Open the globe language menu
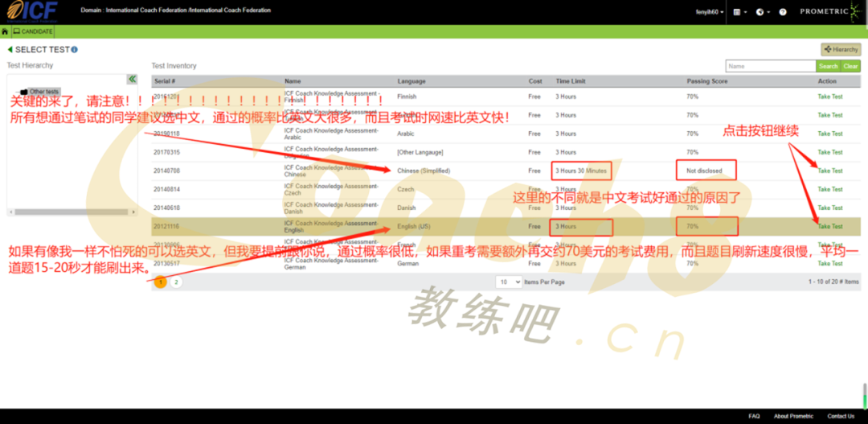868x424 pixels. tap(760, 12)
